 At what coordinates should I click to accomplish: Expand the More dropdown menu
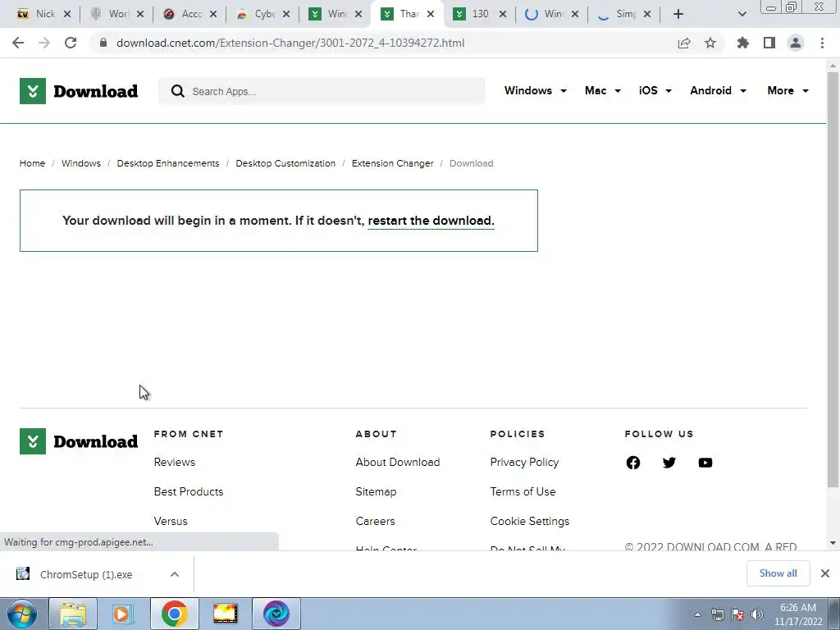click(x=787, y=90)
